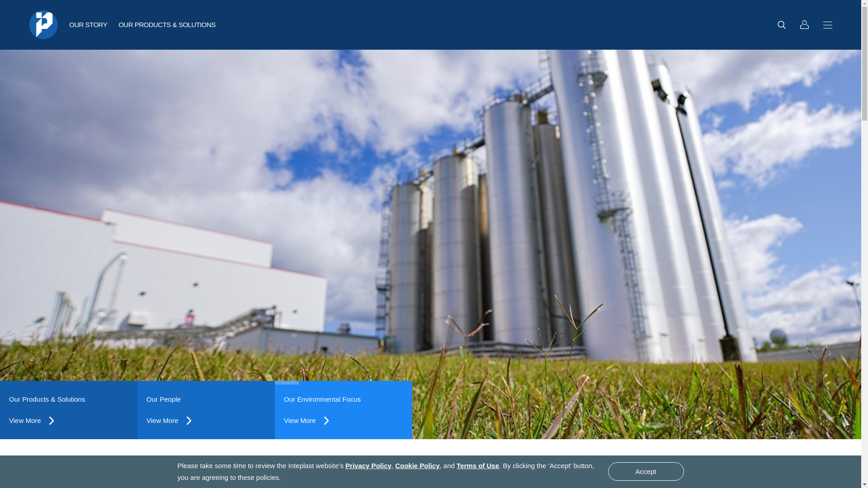Open the Privacy Policy link
The image size is (868, 488).
coord(368,466)
